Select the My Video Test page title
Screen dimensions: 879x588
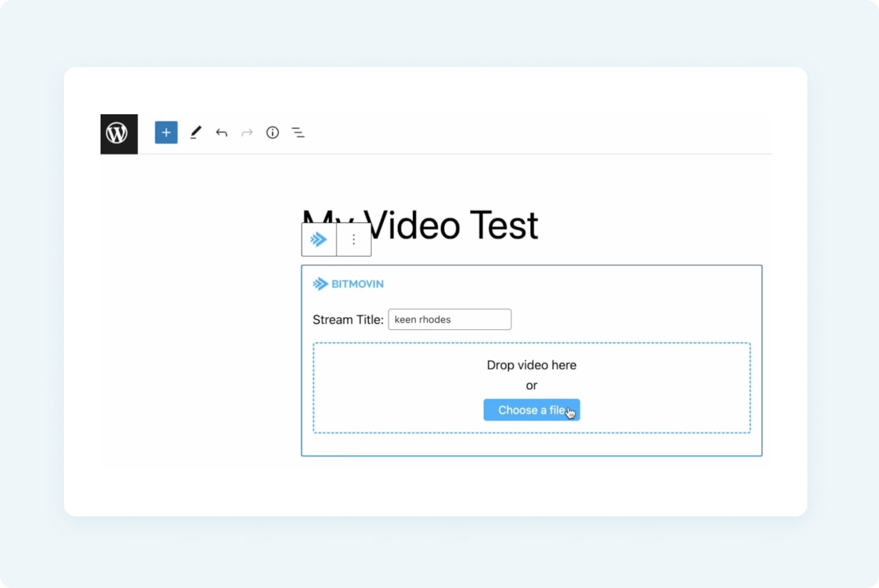420,225
